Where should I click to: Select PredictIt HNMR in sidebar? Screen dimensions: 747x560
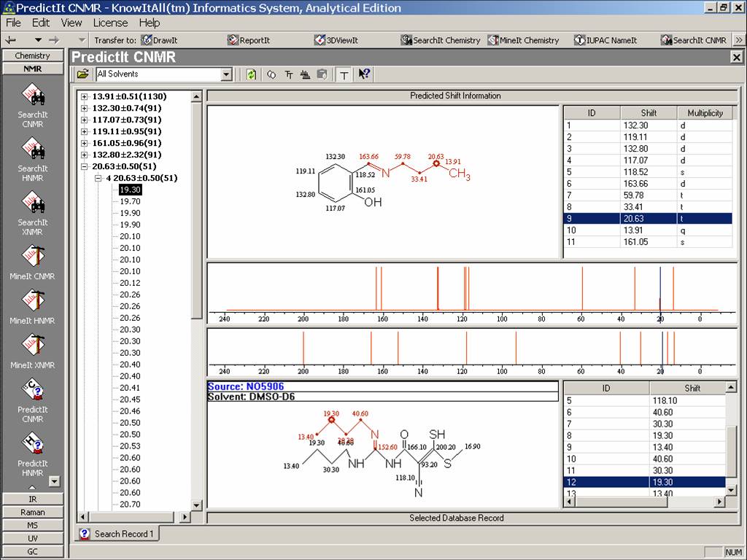(32, 455)
